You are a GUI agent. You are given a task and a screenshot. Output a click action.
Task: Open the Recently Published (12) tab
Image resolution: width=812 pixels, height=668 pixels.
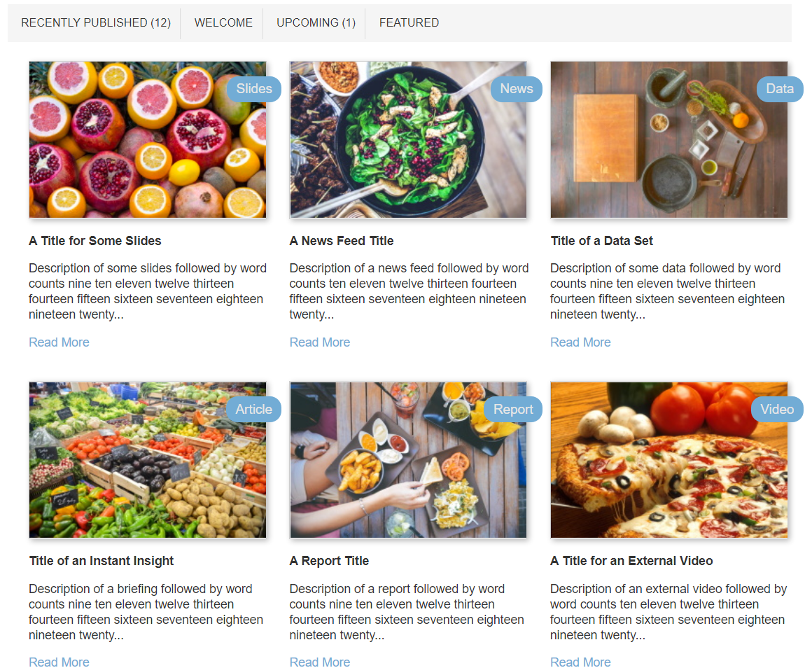tap(96, 23)
